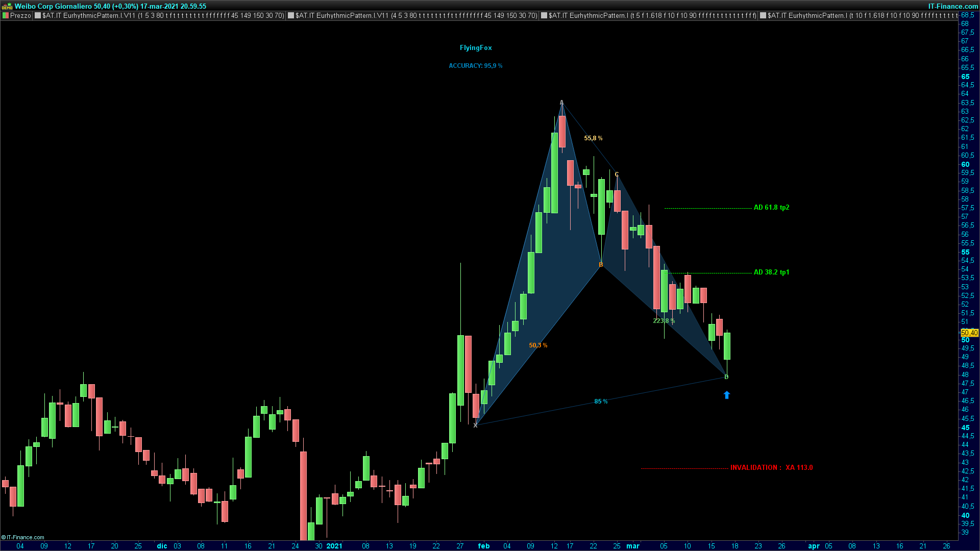The width and height of the screenshot is (980, 551).
Task: Open EurhythmicPattern.I (t 10 f 1.618) label
Action: tap(863, 16)
